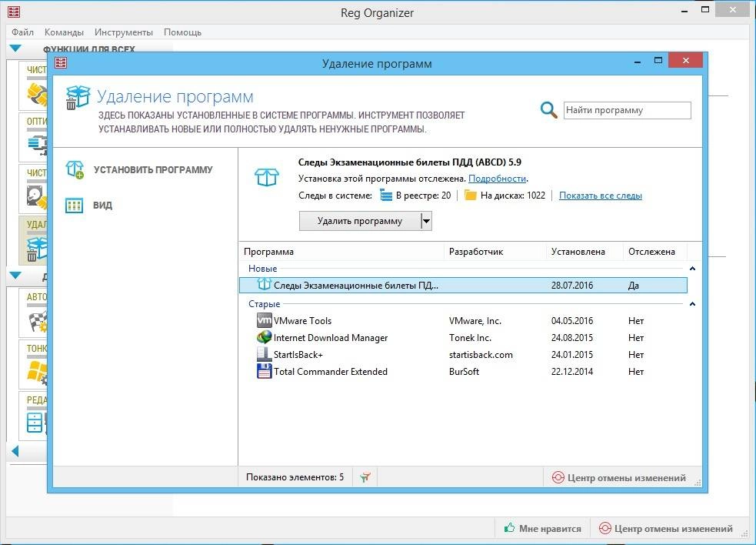Screen dimensions: 756x545
Task: Sort by the Разработчик column header
Action: click(495, 252)
